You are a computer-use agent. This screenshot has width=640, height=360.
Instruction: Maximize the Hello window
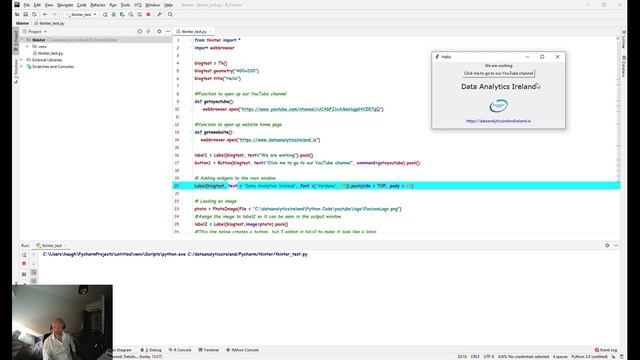click(542, 57)
